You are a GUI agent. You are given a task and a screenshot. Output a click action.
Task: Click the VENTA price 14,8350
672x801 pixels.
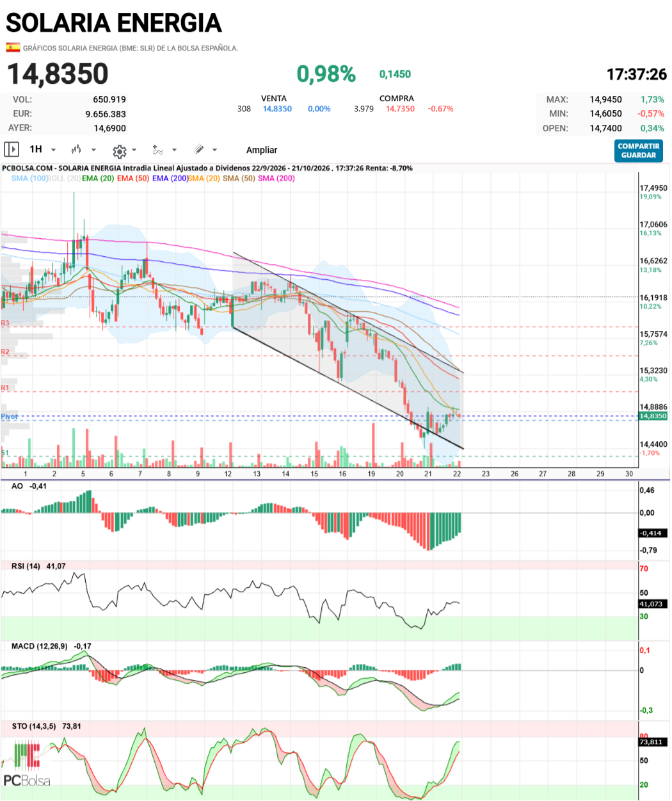tap(277, 109)
